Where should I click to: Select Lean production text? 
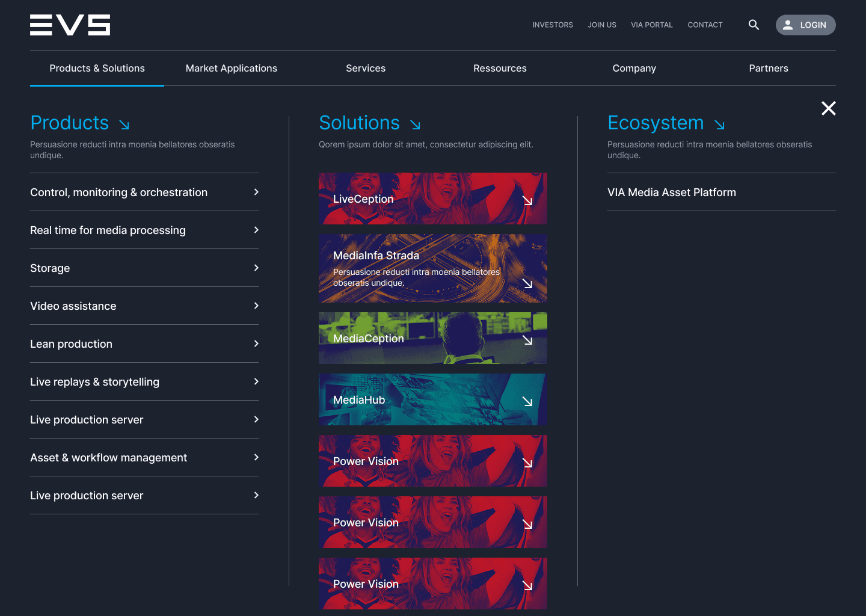[x=71, y=343]
